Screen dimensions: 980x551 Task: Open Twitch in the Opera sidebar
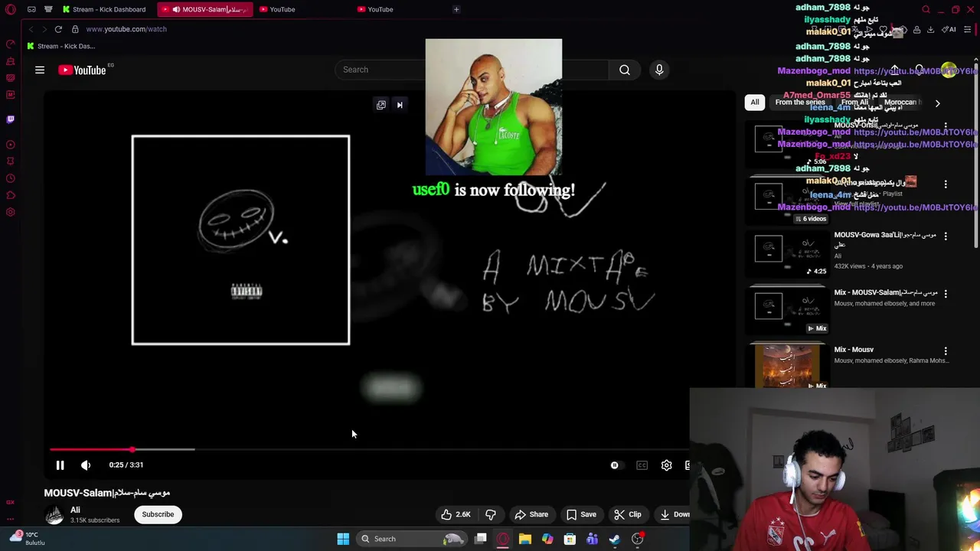pos(11,119)
